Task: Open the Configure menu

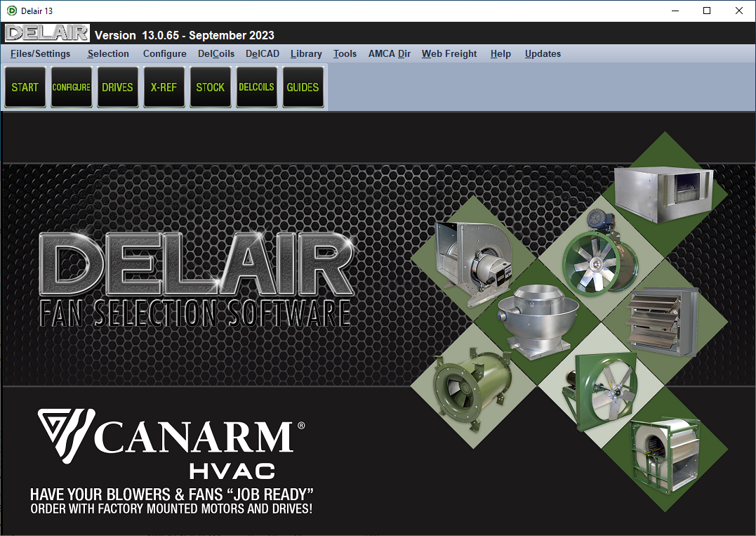Action: click(165, 53)
